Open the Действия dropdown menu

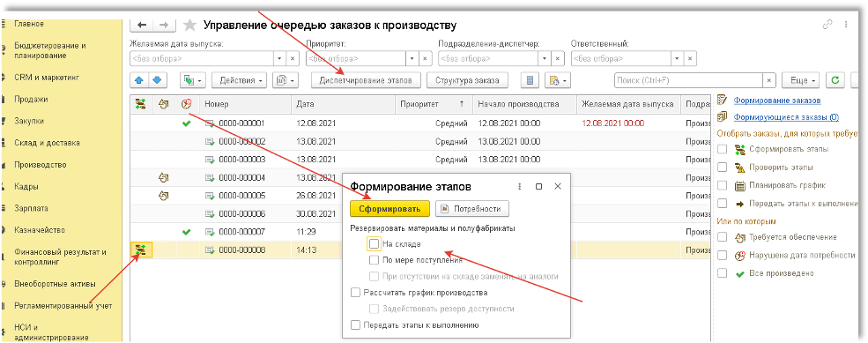click(239, 80)
